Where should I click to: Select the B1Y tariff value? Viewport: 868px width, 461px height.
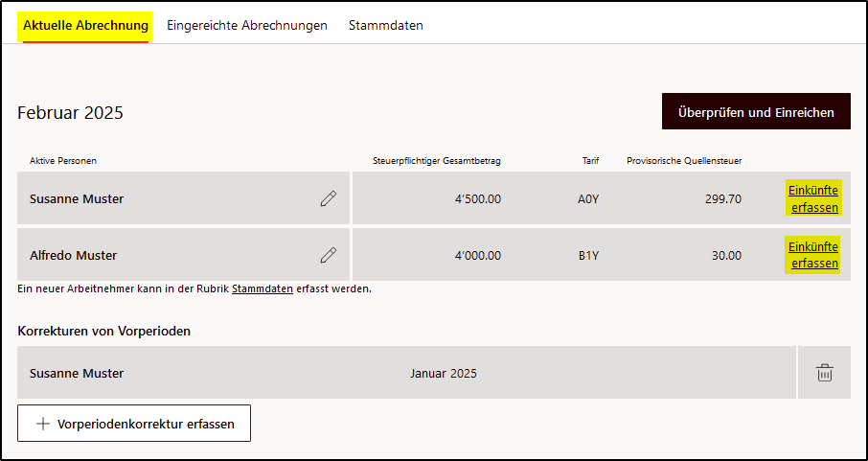587,256
